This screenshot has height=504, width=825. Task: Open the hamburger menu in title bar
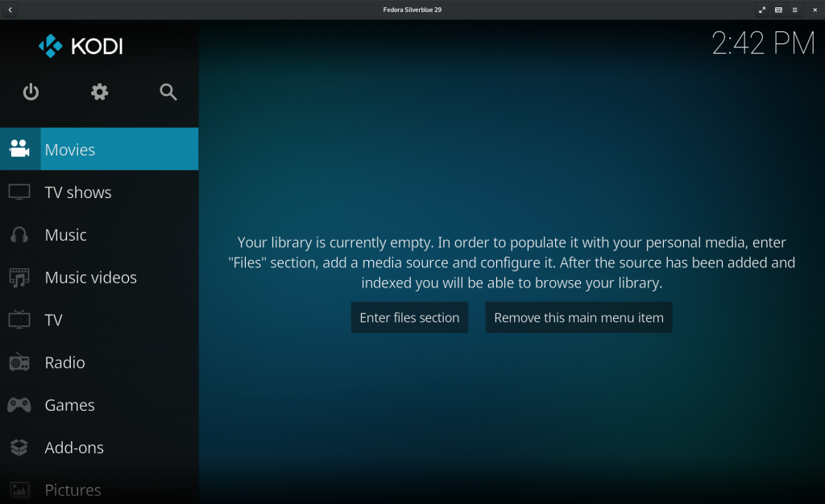click(795, 10)
